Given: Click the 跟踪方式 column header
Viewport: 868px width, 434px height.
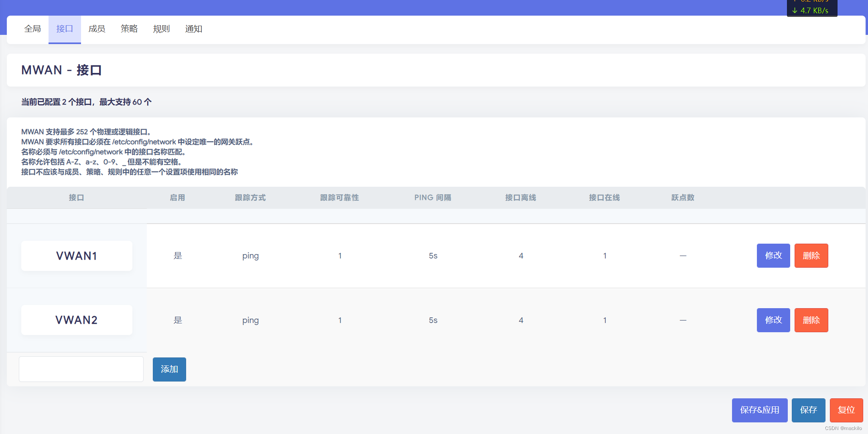Looking at the screenshot, I should [x=250, y=198].
